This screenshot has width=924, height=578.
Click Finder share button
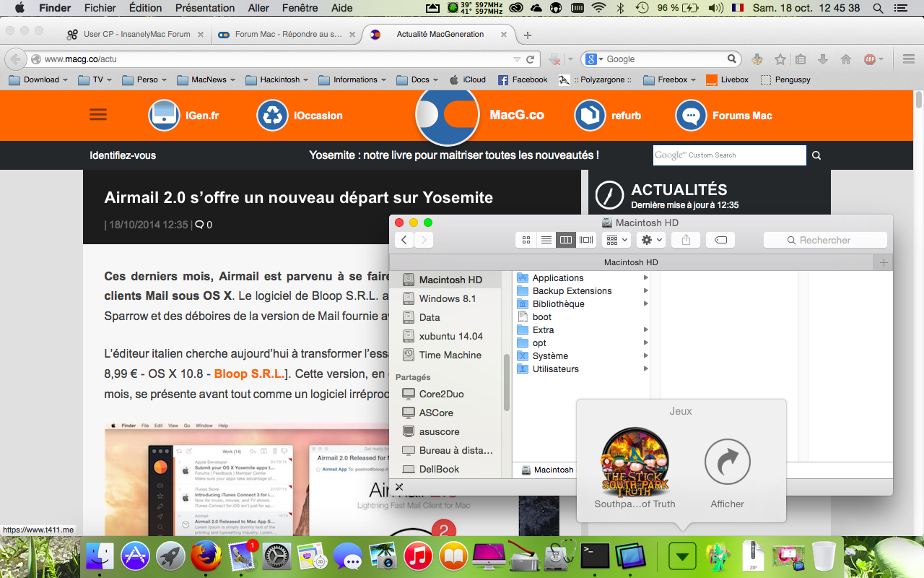tap(686, 240)
